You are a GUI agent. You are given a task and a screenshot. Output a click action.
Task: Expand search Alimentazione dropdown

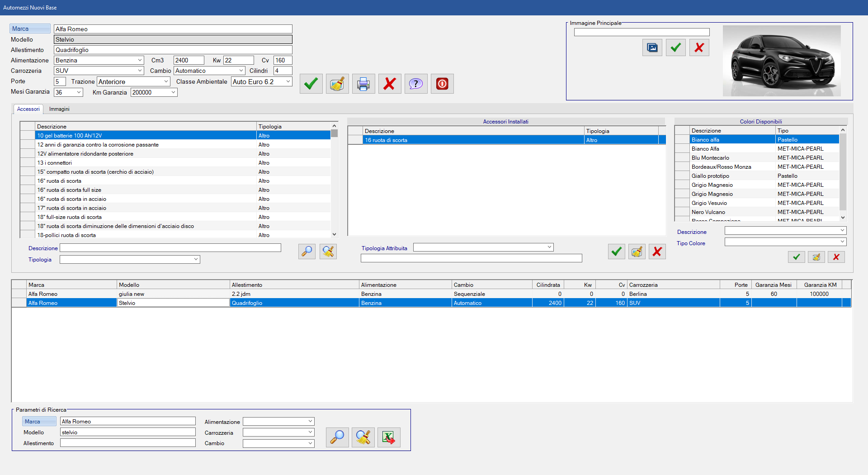(310, 421)
